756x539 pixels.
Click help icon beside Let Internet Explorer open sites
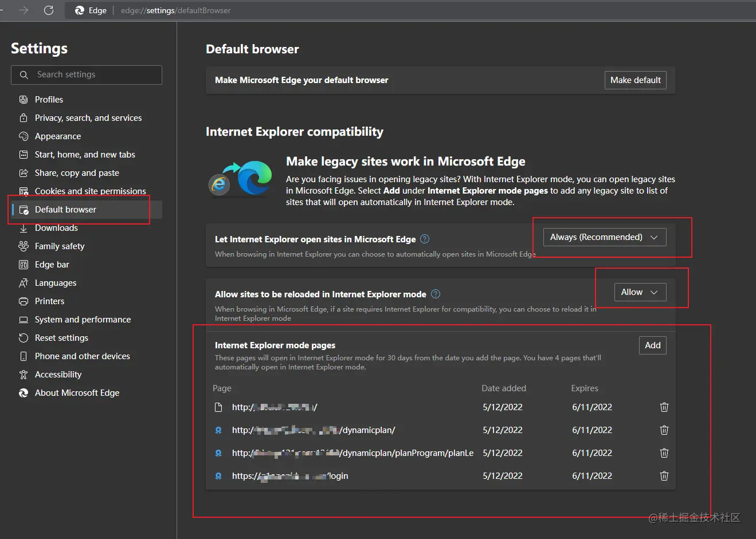pyautogui.click(x=425, y=239)
